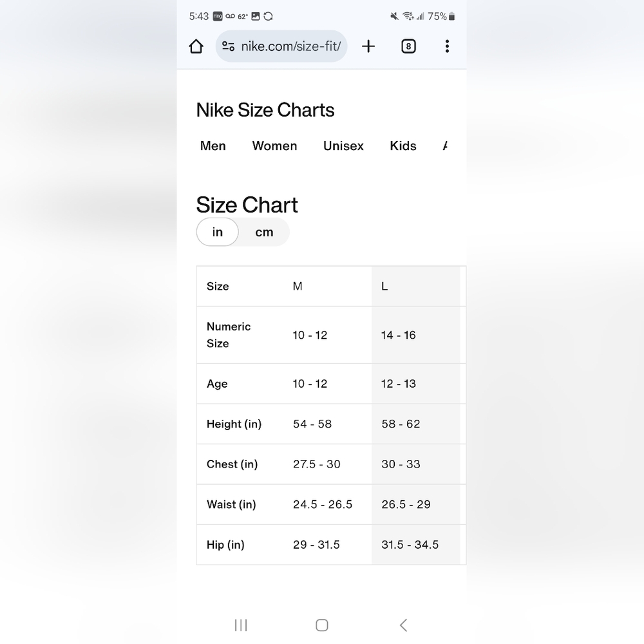Tap the battery status icon
This screenshot has height=644, width=644.
coord(452,17)
